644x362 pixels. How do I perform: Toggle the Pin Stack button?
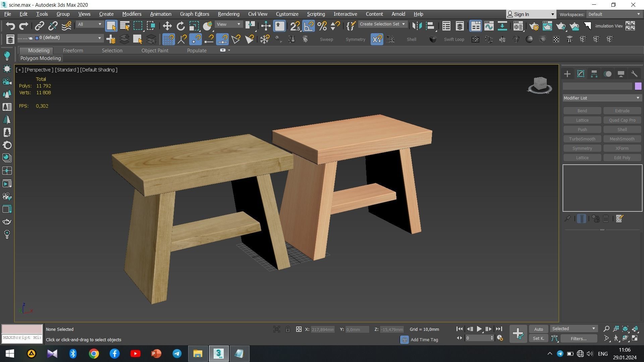point(567,219)
